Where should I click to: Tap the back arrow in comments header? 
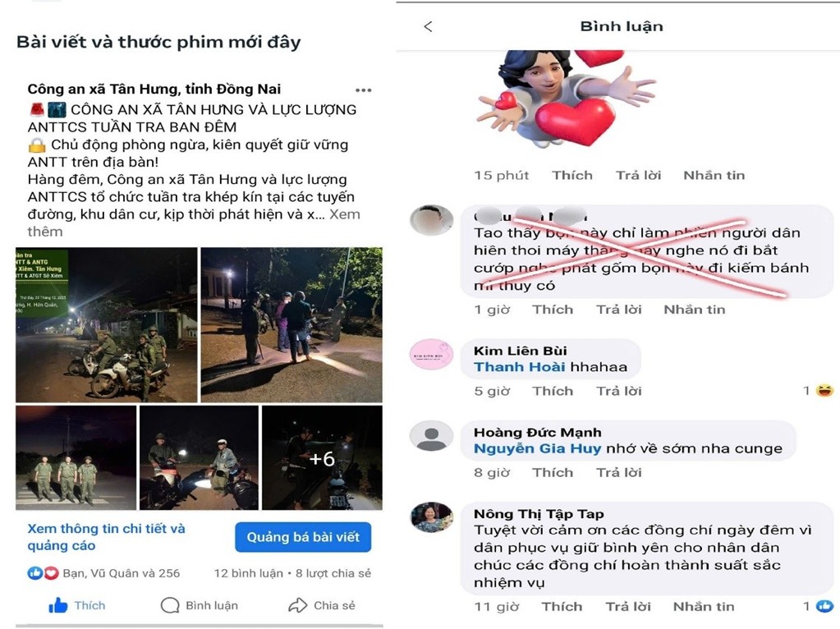428,26
